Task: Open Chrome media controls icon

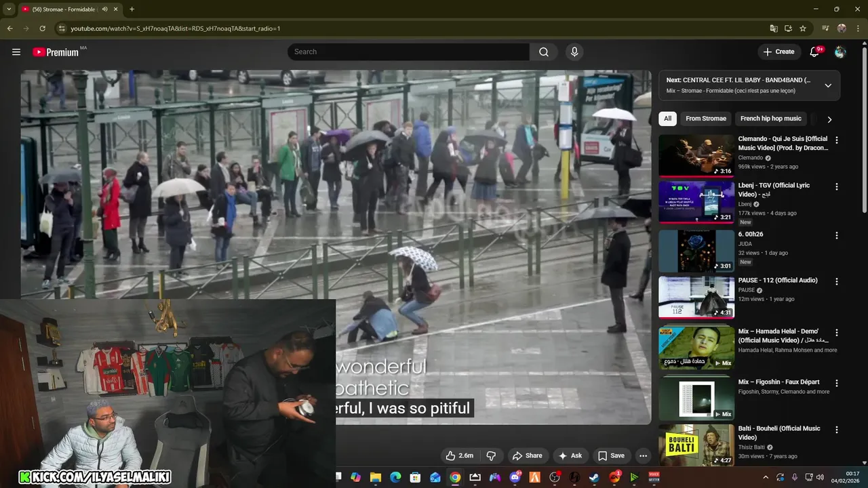Action: pos(825,28)
